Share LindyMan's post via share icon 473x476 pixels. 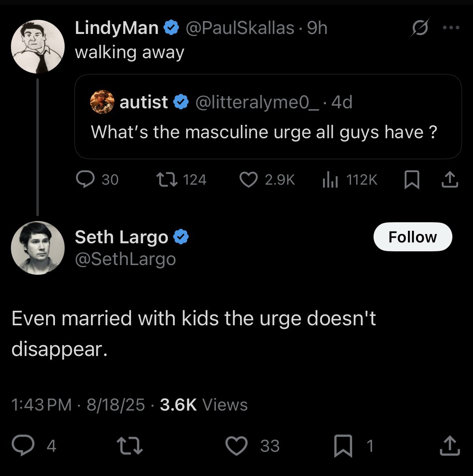tap(450, 180)
